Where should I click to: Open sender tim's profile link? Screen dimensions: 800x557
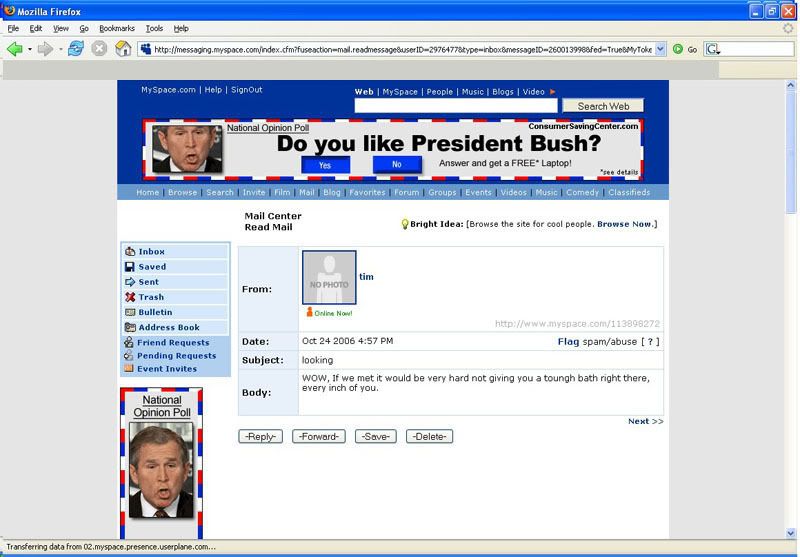[366, 277]
